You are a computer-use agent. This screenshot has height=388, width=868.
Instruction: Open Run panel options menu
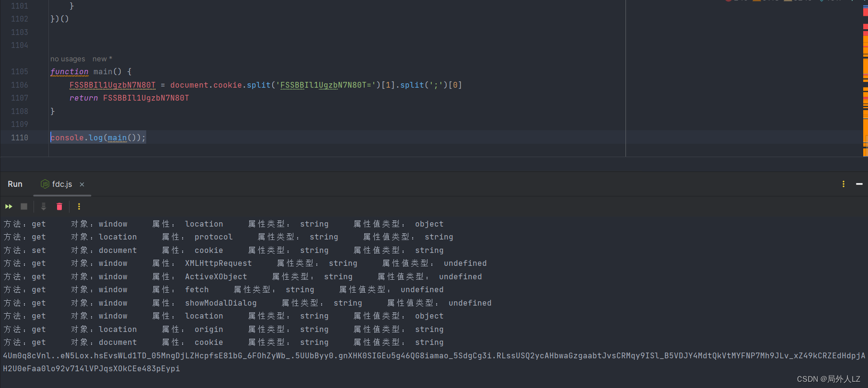pyautogui.click(x=844, y=184)
